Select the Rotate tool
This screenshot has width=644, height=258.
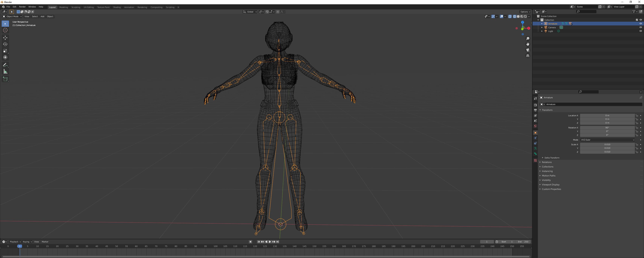tap(5, 44)
